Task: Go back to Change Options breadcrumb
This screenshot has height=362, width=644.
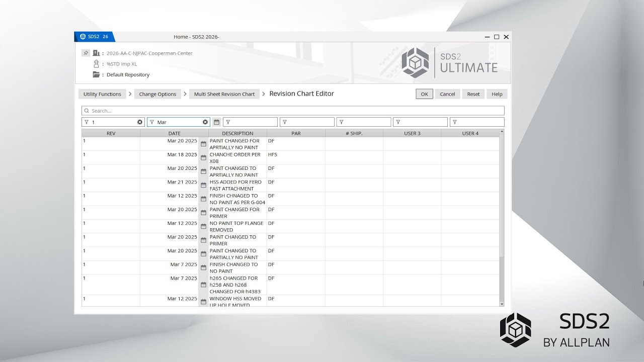Action: (x=157, y=94)
